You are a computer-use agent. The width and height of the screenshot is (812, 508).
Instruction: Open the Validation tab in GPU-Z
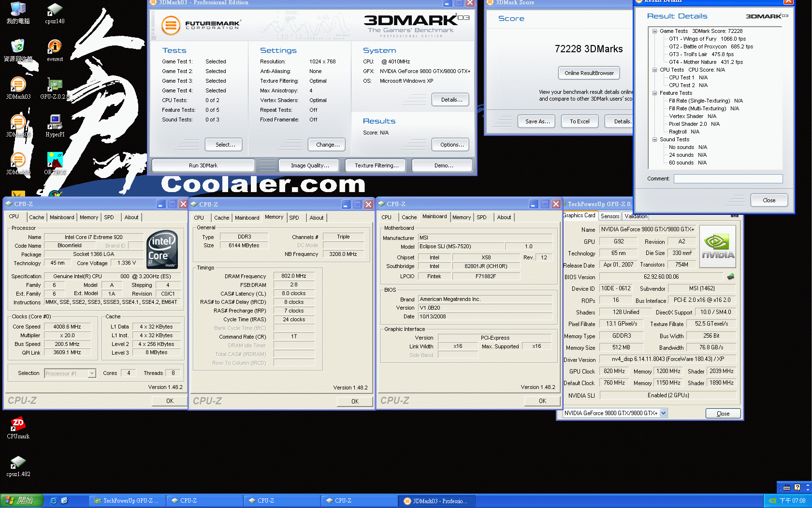click(636, 216)
